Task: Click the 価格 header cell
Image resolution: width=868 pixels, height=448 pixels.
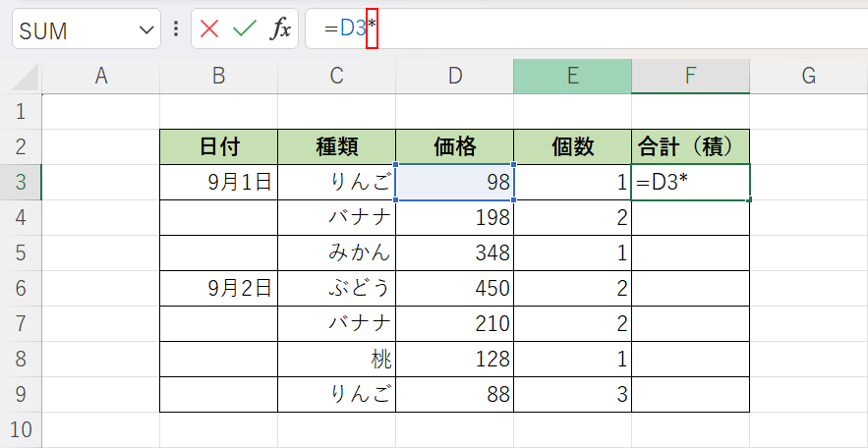Action: [454, 146]
